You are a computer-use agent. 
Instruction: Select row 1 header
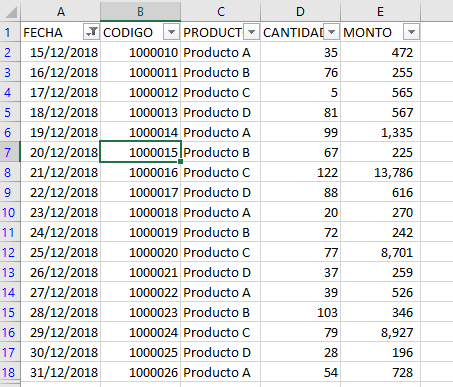(x=10, y=32)
